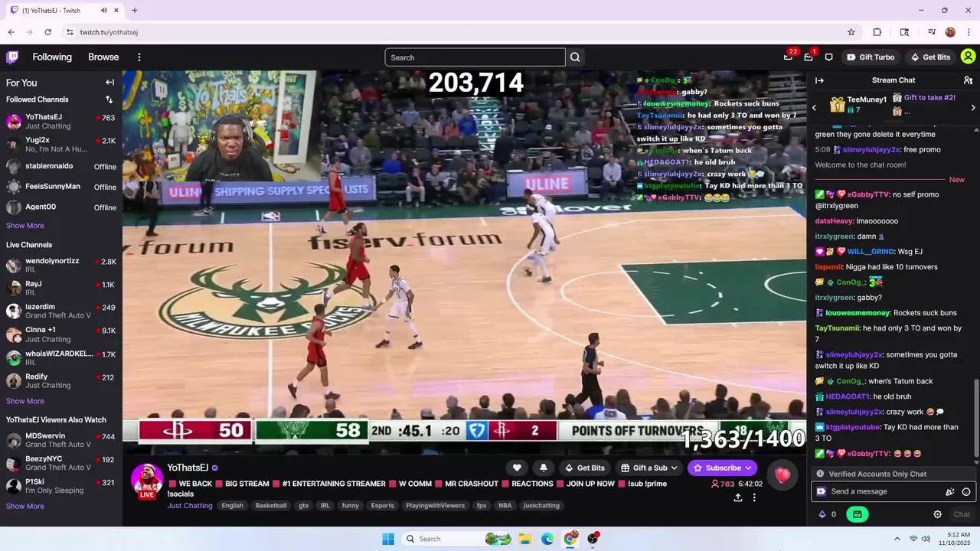Reload the page in browser
Viewport: 980px width, 551px height.
point(47,32)
